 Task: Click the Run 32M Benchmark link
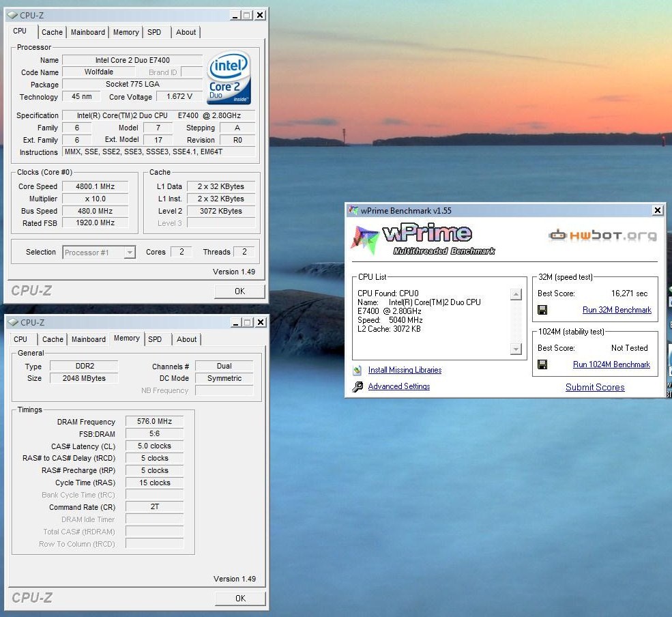pos(617,310)
